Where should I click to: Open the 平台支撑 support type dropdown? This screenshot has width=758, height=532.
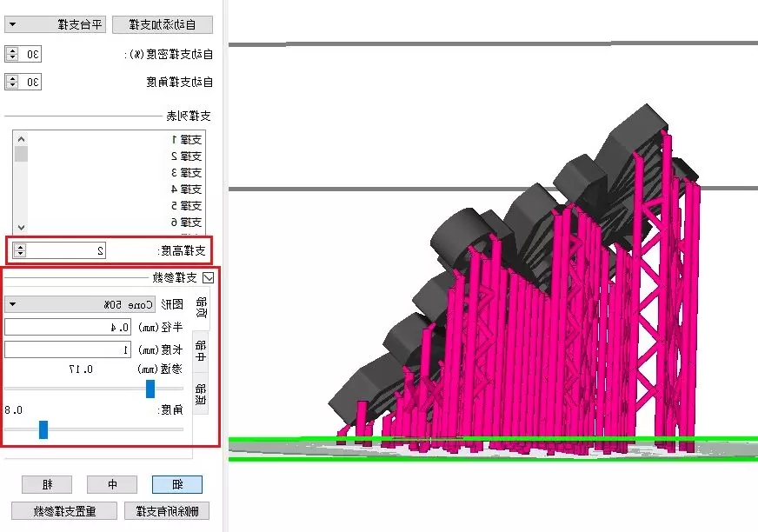[55, 24]
